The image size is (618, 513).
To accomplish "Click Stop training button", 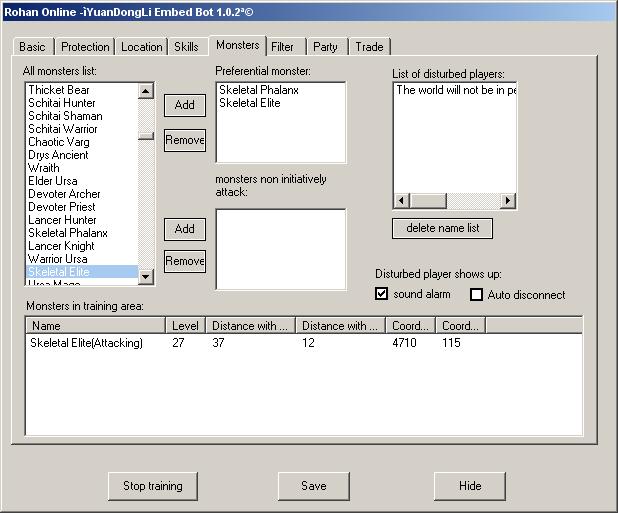I will click(x=153, y=486).
